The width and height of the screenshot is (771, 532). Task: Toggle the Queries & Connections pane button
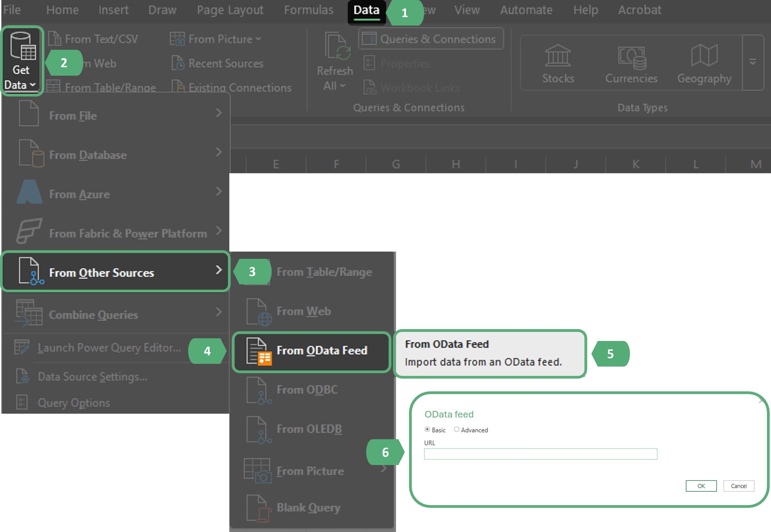(431, 39)
